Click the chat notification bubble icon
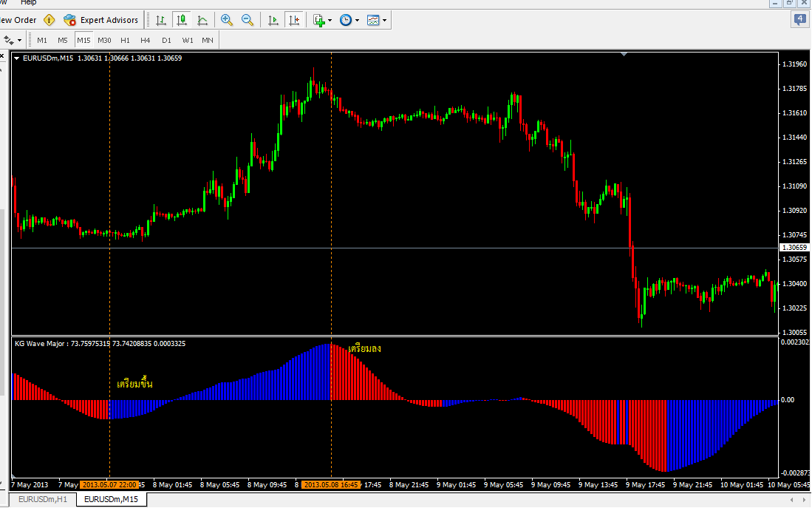 800,20
